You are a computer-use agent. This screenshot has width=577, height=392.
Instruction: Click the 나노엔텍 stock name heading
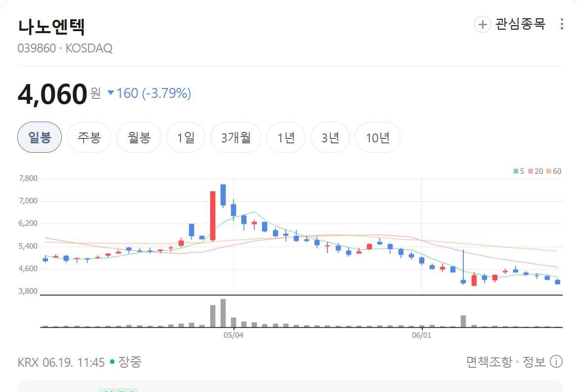[x=51, y=27]
